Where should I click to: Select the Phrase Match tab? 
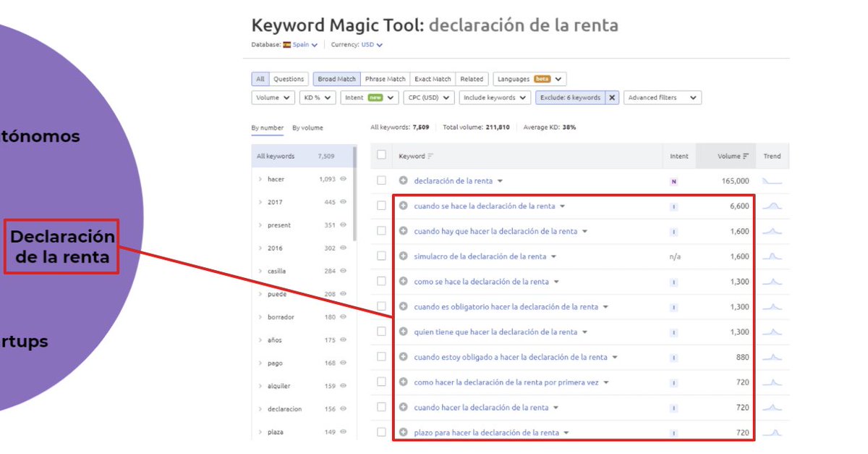[385, 79]
